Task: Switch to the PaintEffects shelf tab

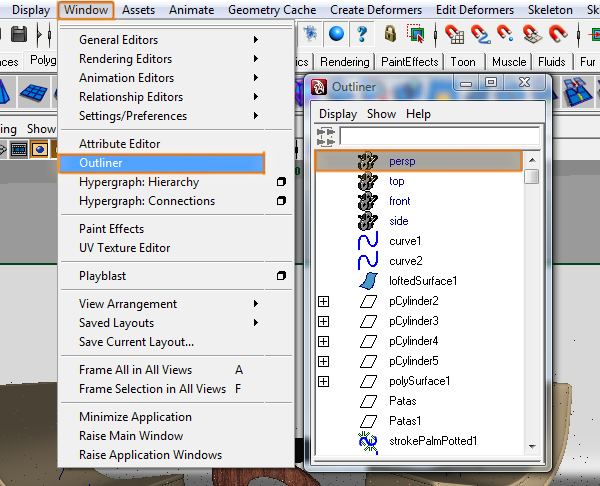Action: pyautogui.click(x=409, y=62)
